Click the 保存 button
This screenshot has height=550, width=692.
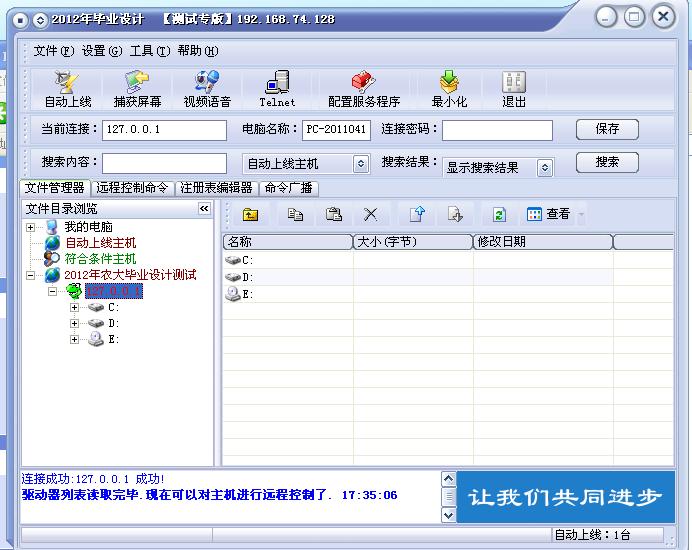click(x=607, y=129)
